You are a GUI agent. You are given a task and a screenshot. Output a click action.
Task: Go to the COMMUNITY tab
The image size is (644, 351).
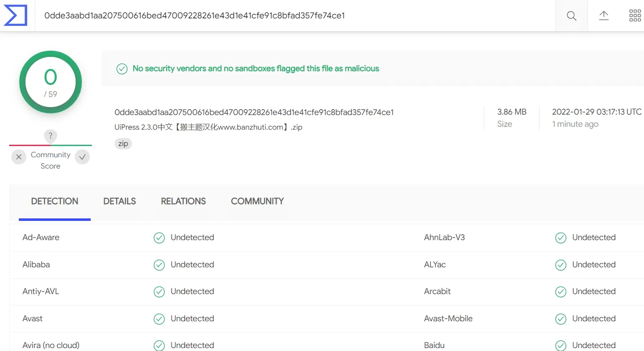[x=257, y=201]
